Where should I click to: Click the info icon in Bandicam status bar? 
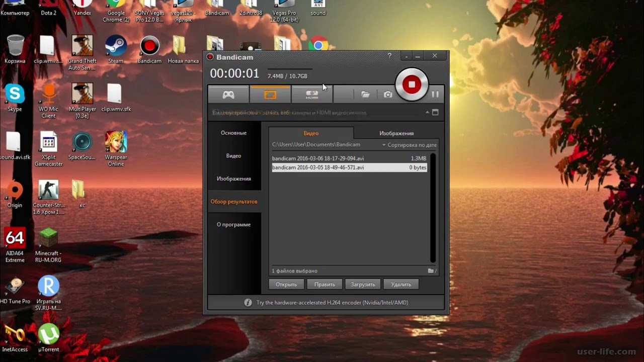248,303
